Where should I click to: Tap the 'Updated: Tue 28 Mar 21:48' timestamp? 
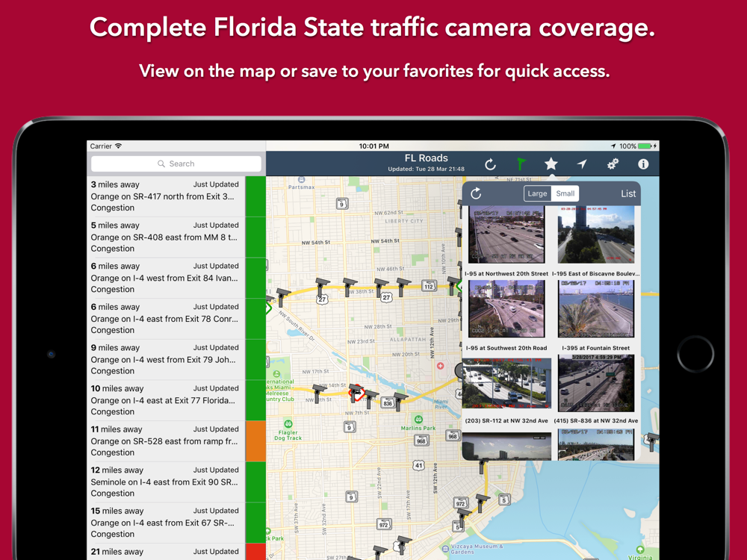pos(426,169)
